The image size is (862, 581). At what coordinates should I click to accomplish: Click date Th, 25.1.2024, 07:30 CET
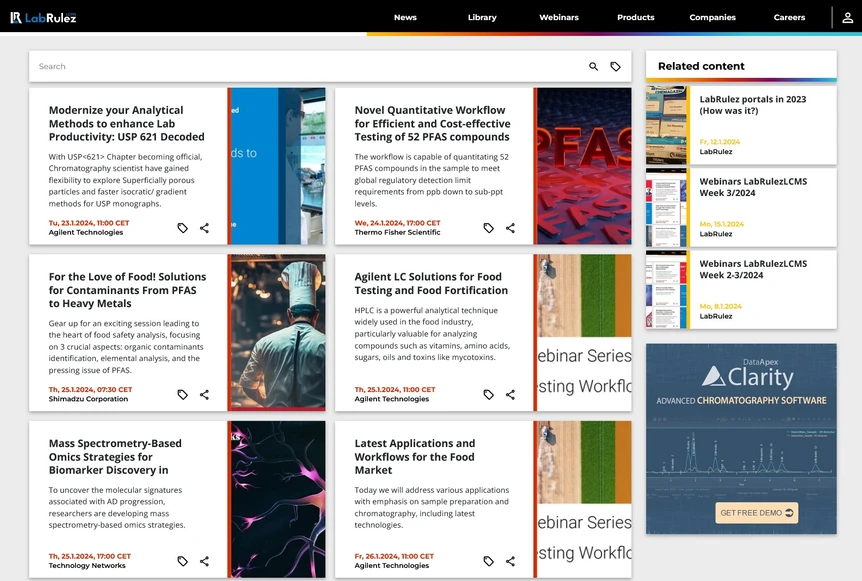[90, 390]
